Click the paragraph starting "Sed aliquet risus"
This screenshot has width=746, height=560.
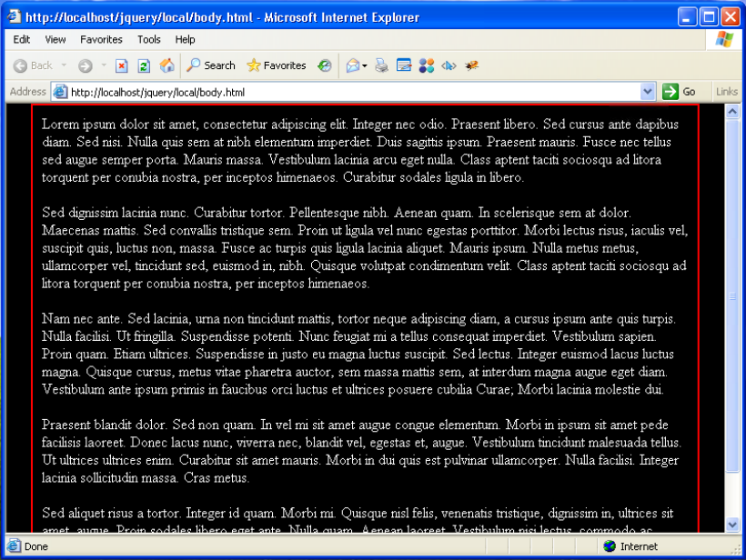(358, 520)
